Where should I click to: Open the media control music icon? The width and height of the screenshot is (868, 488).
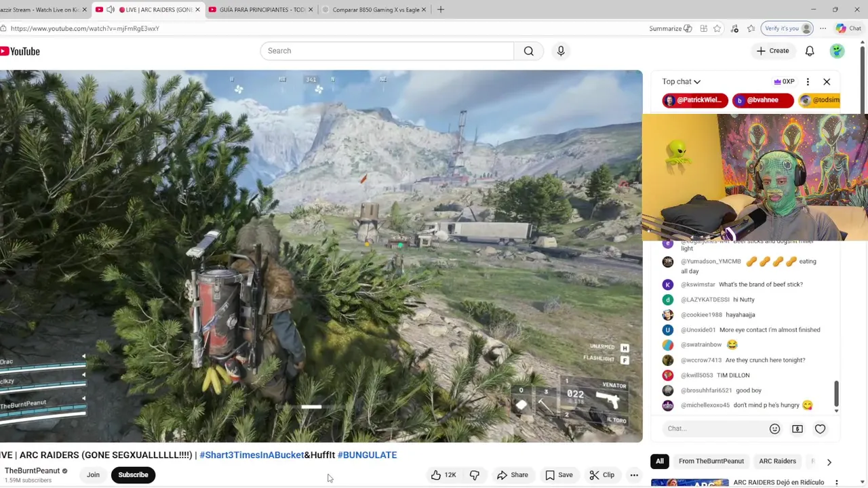coord(734,28)
